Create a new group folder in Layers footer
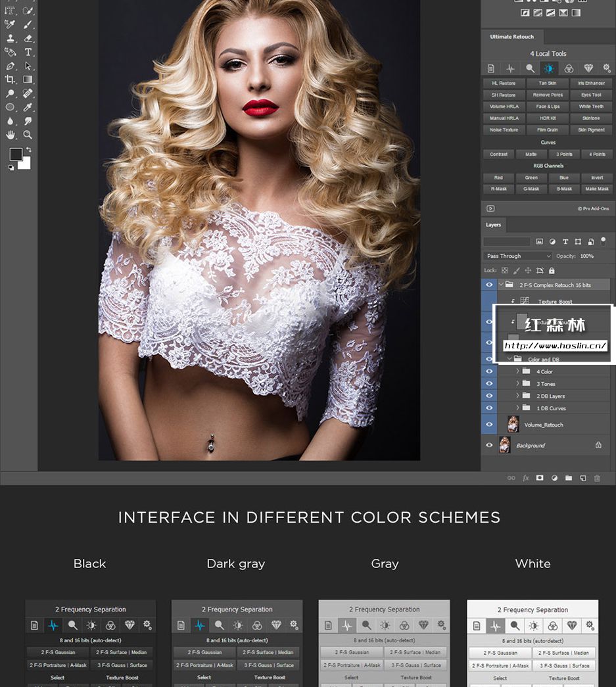616x687 pixels. coord(569,478)
